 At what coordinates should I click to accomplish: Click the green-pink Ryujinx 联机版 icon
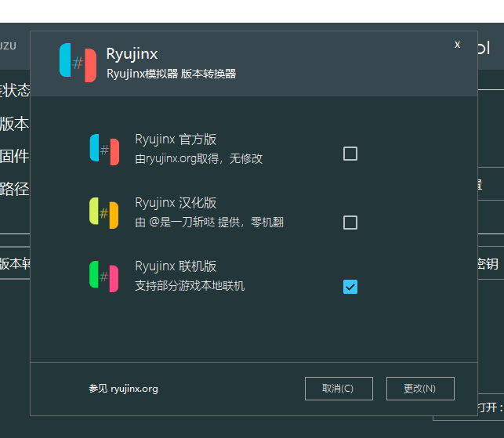coord(104,277)
